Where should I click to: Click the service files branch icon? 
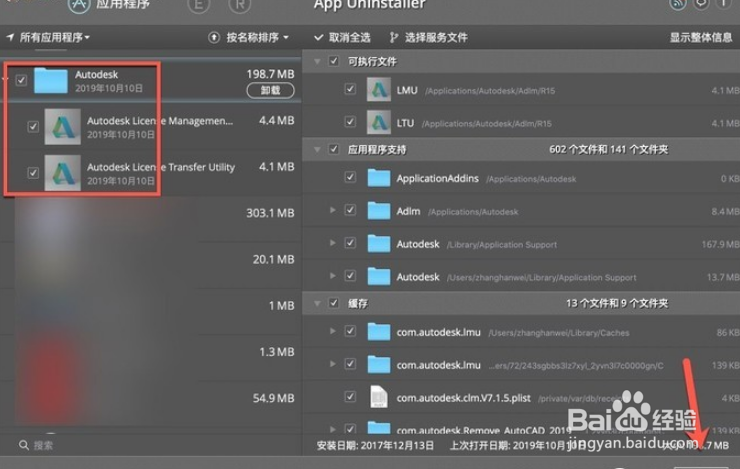(394, 37)
